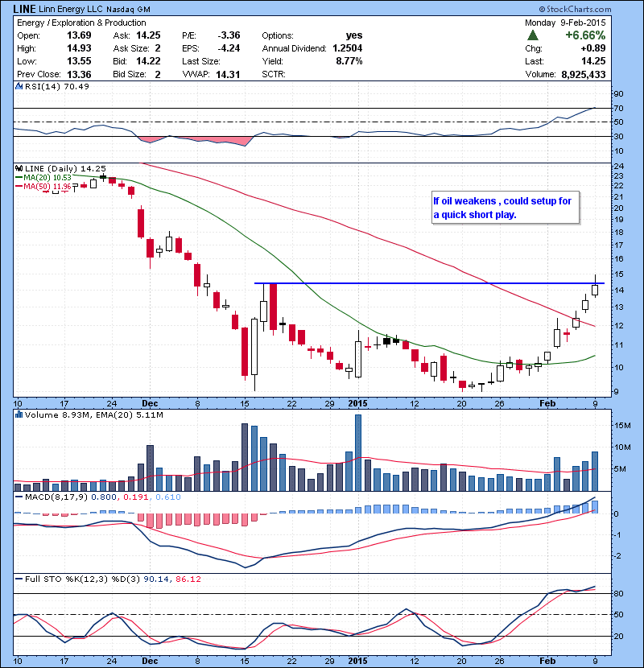Click the StockCharts.com copyright text

click(575, 9)
